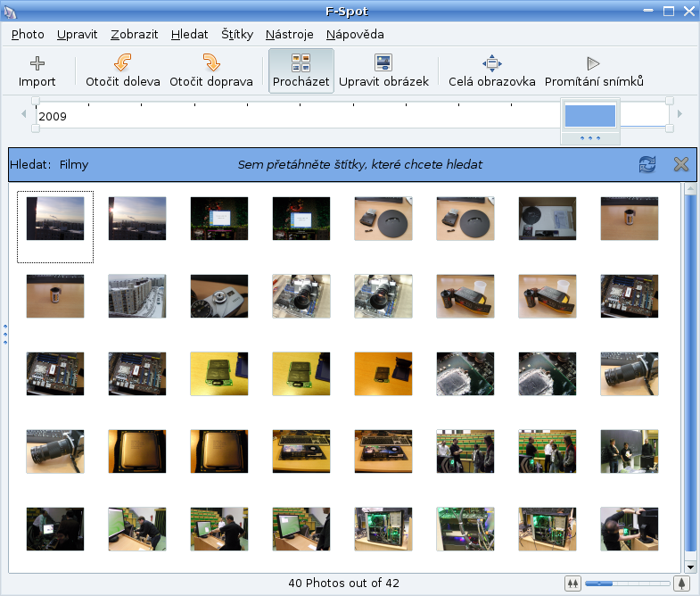Open the Nástroje menu
Screen dimensions: 700x596
(x=289, y=35)
